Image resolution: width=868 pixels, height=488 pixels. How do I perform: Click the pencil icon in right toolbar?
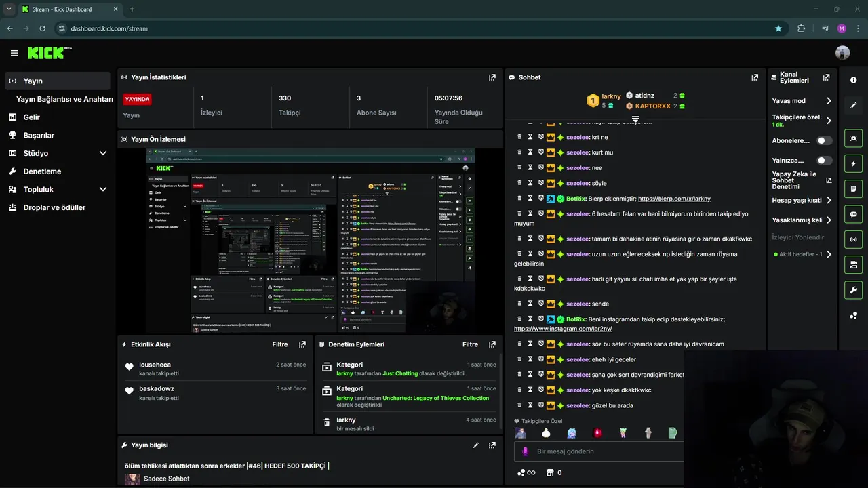[854, 105]
